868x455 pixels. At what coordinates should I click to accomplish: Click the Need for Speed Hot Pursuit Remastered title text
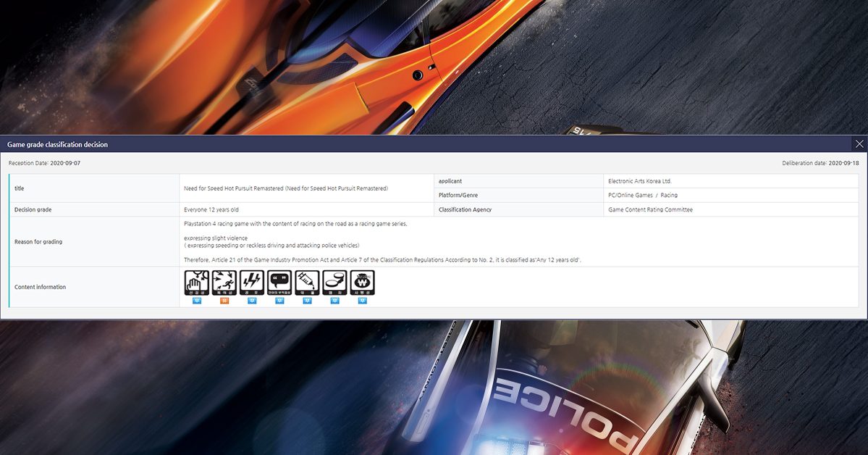[285, 188]
